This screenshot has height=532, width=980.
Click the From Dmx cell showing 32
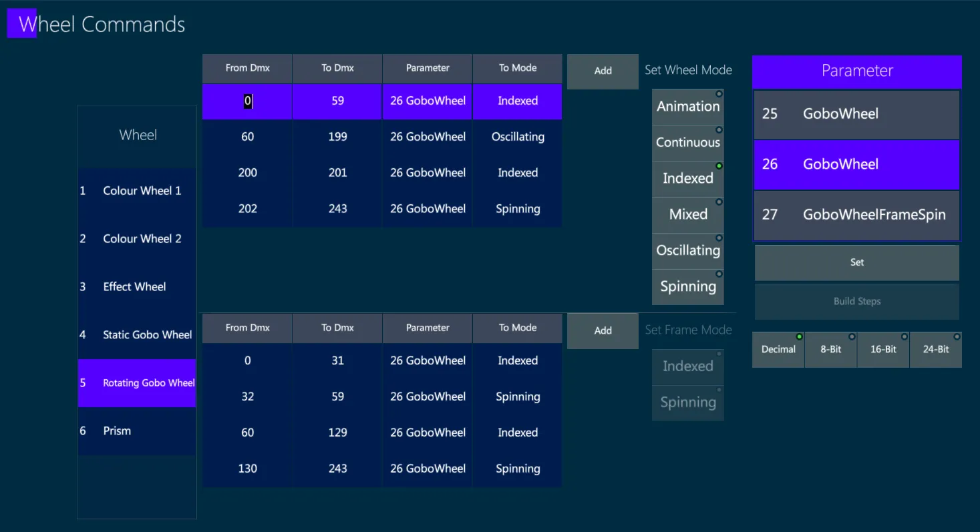tap(247, 397)
